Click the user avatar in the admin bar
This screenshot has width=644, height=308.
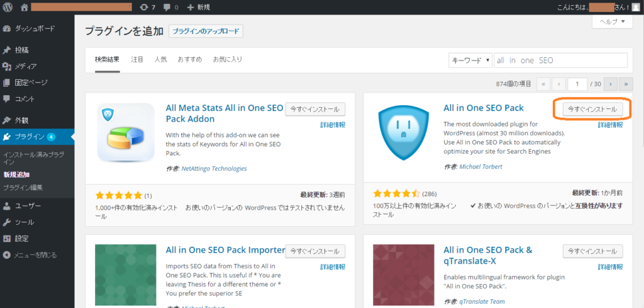click(x=635, y=7)
